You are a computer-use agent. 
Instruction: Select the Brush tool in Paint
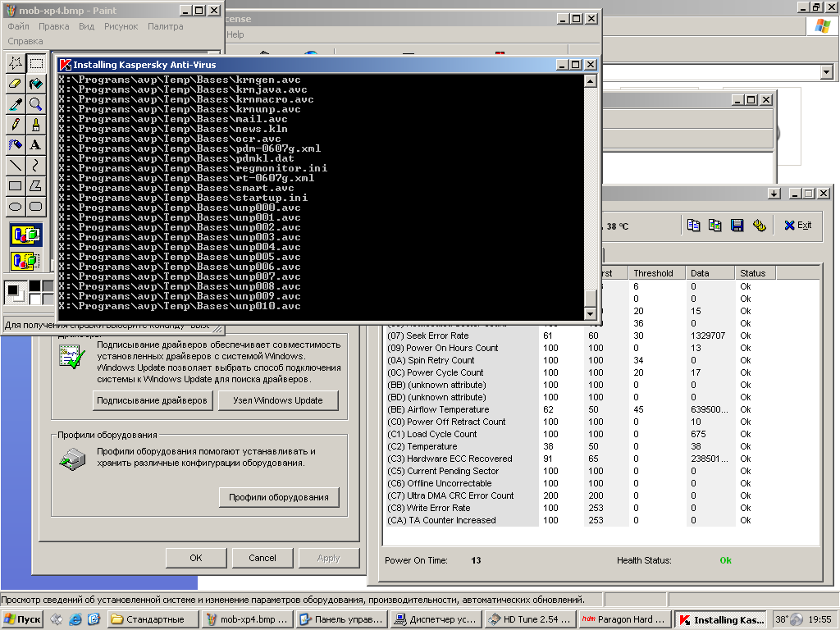(x=36, y=125)
